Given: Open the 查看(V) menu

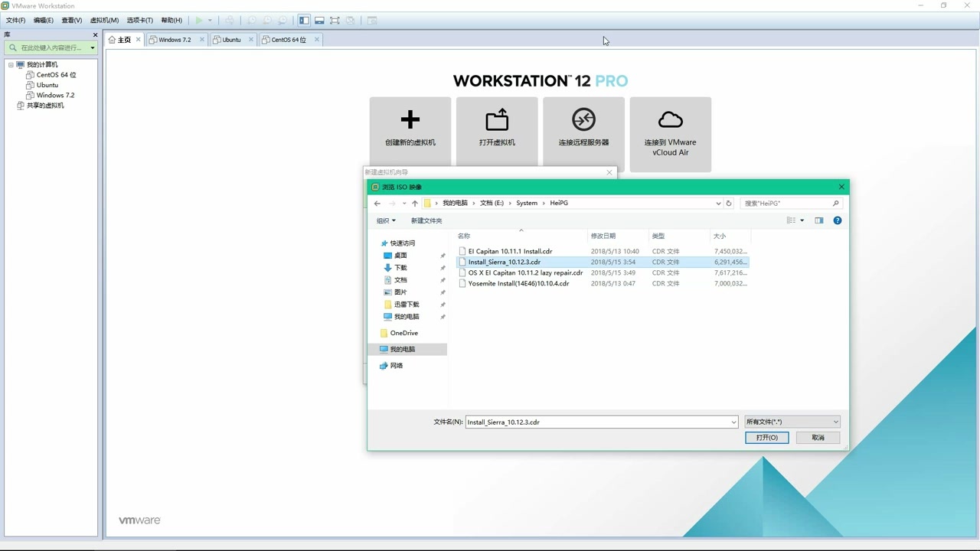Looking at the screenshot, I should pos(72,21).
